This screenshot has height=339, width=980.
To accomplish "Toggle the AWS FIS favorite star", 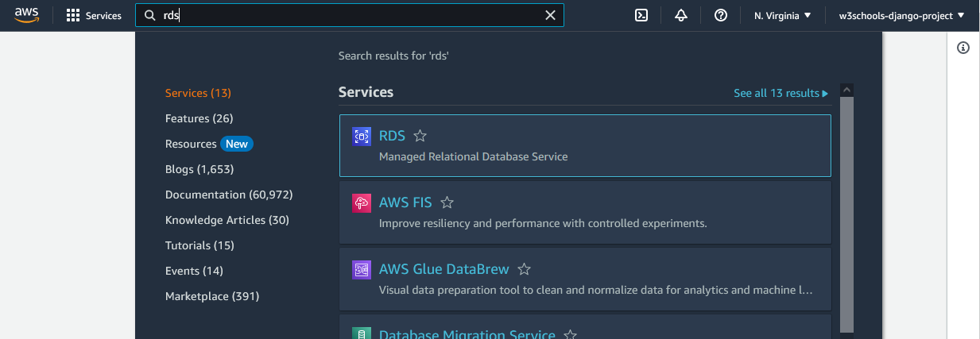I will [x=447, y=203].
